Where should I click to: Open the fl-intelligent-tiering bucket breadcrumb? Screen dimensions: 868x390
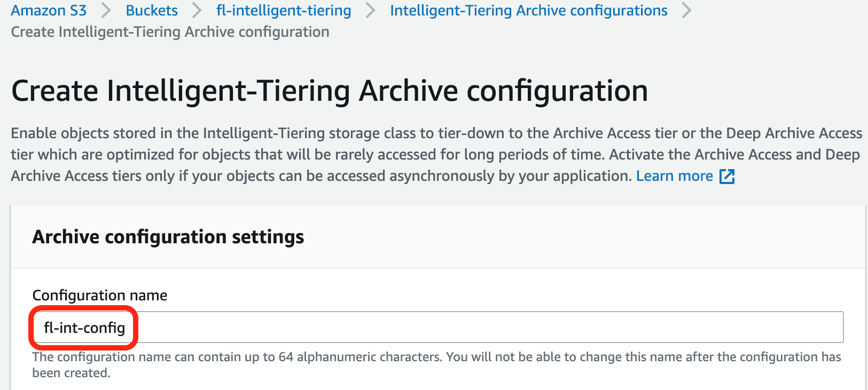[284, 11]
